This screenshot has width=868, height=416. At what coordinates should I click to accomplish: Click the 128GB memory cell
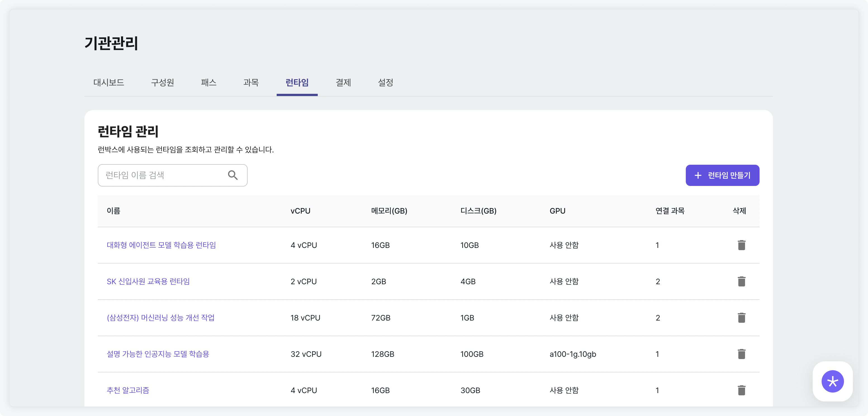[383, 354]
